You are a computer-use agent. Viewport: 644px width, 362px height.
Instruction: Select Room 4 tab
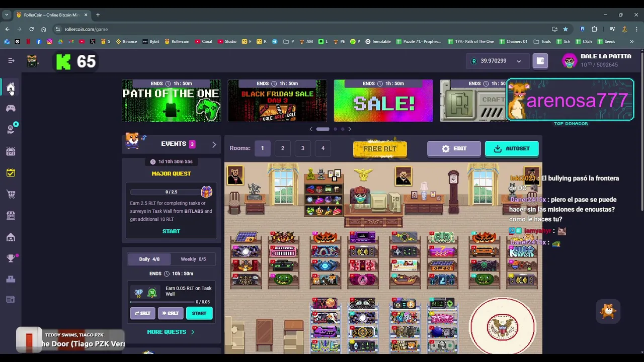click(323, 148)
